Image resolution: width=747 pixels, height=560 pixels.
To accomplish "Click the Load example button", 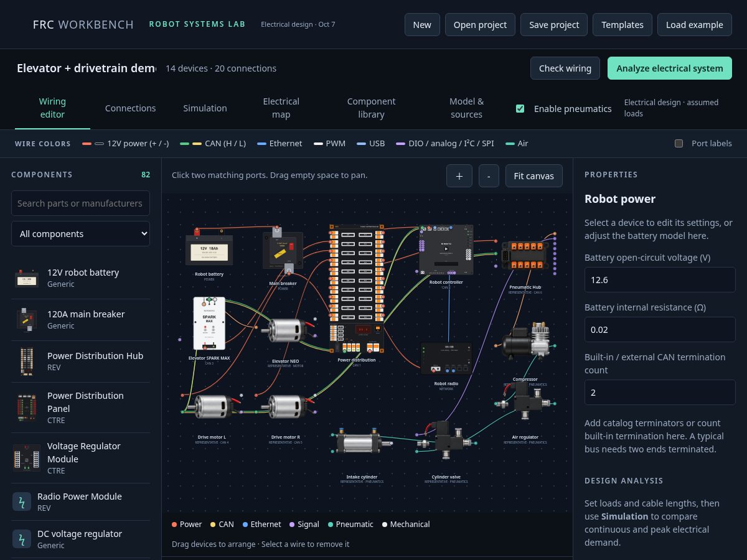I will (695, 25).
